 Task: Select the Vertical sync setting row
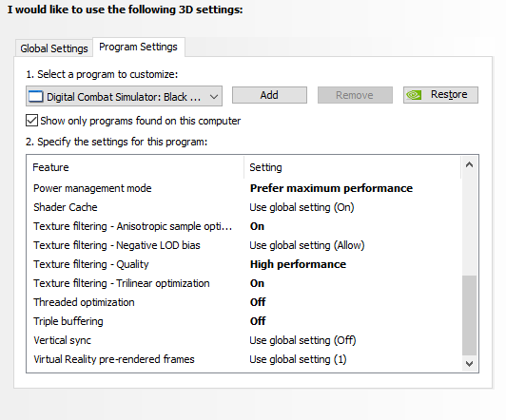coord(243,340)
